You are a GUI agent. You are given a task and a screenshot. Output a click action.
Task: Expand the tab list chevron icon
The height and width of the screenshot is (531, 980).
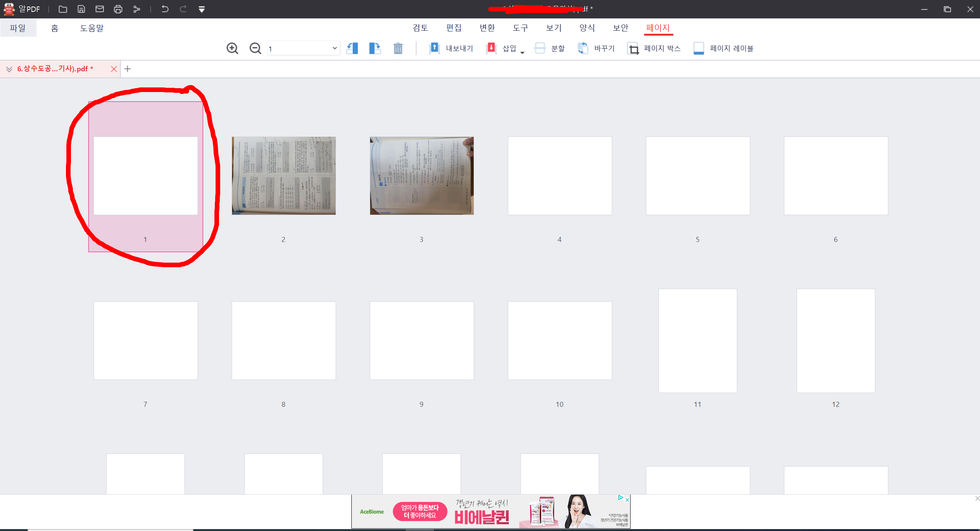[9, 69]
